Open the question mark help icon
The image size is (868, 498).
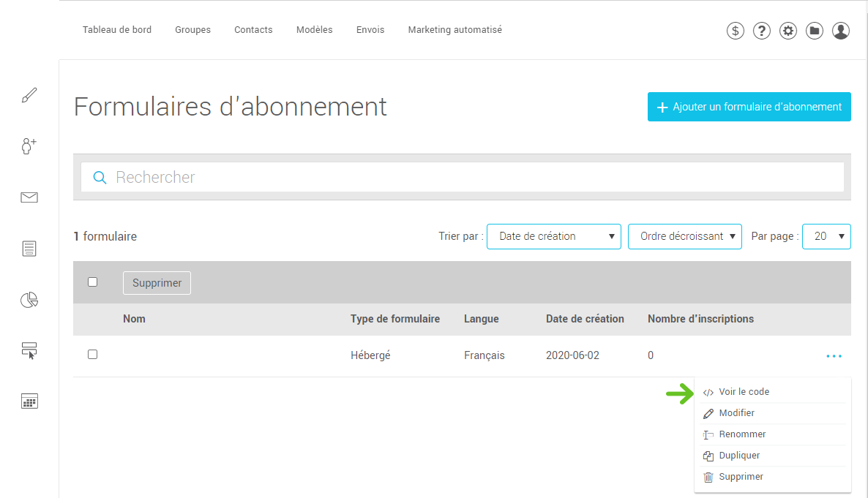(x=762, y=31)
